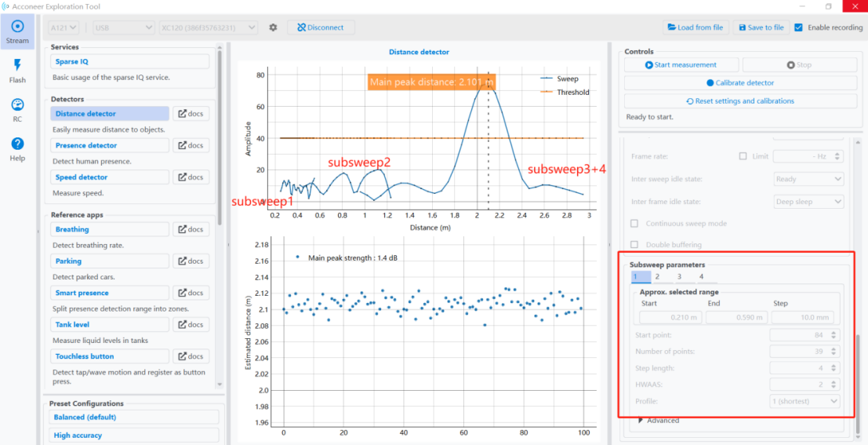Switch to subsweep tab 1

641,276
